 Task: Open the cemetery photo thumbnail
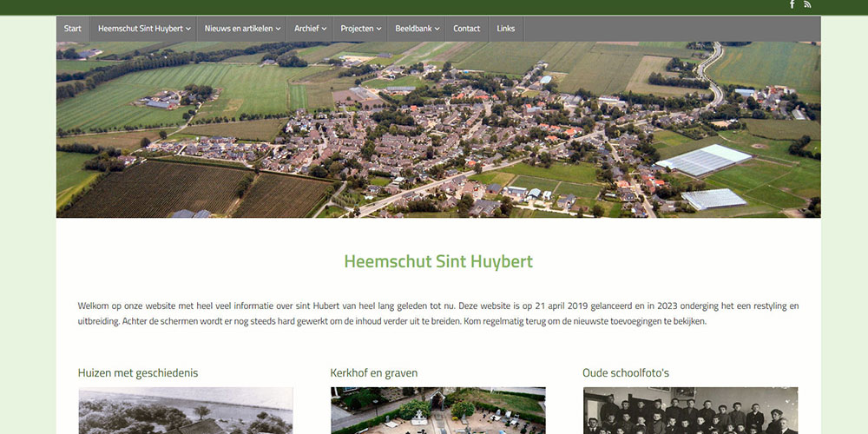pos(437,411)
